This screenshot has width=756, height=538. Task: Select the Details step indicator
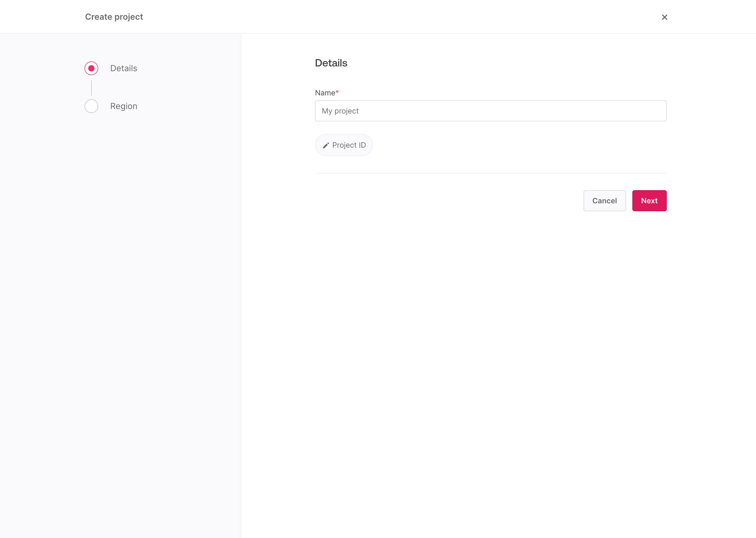[91, 68]
